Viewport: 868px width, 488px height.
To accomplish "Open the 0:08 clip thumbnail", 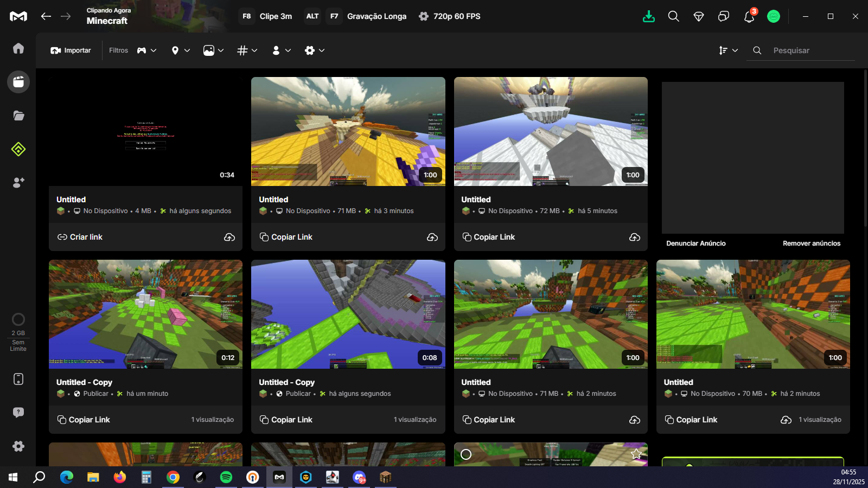I will pyautogui.click(x=348, y=314).
